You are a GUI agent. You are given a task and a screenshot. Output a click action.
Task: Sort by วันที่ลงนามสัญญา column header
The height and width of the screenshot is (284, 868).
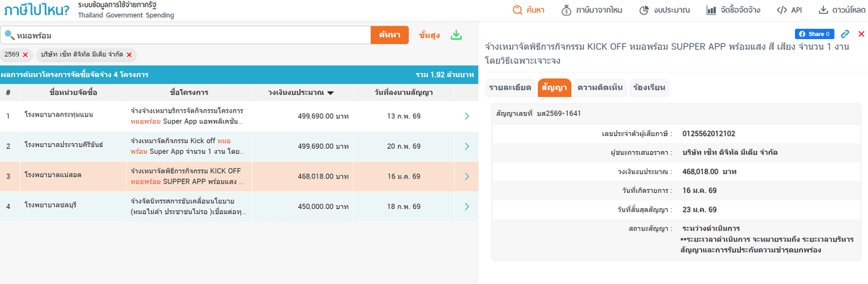404,92
